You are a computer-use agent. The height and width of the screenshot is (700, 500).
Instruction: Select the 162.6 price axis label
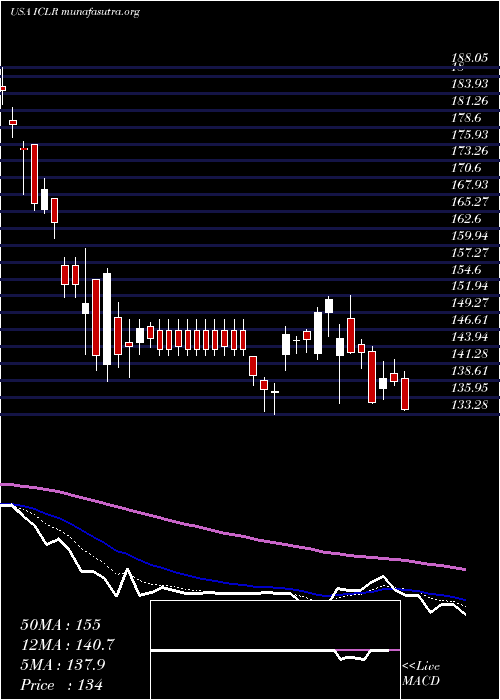point(467,218)
